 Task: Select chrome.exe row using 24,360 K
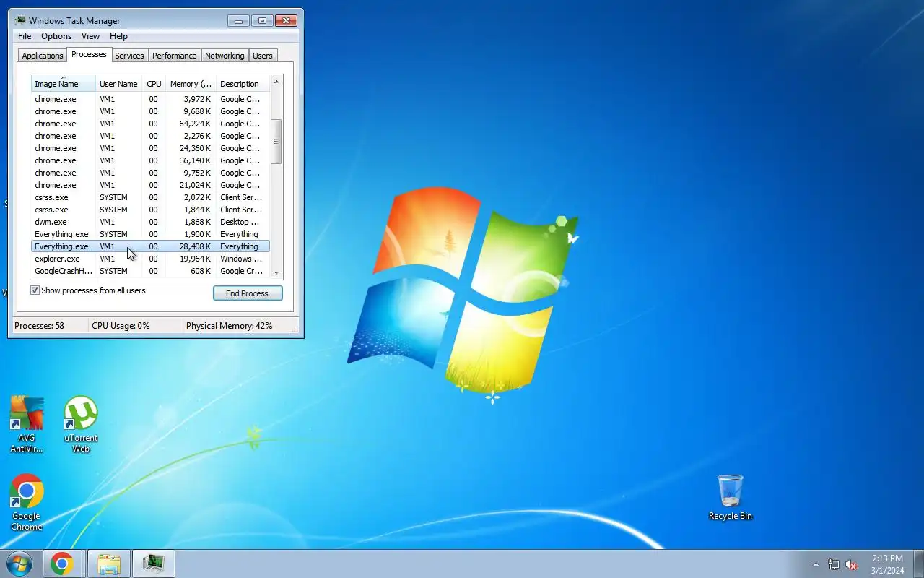(x=150, y=148)
